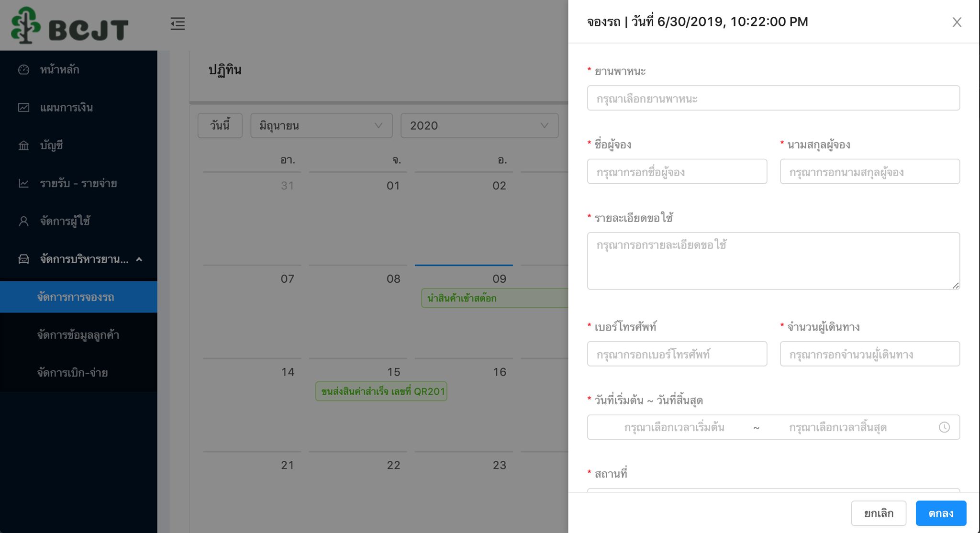Image resolution: width=980 pixels, height=533 pixels.
Task: Close the จองรถ drawer with X icon
Action: [x=957, y=22]
